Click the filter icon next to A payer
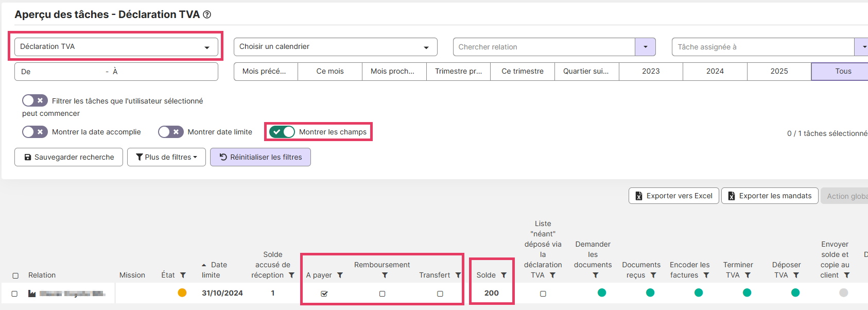Screen dimensions: 868x310 pyautogui.click(x=340, y=275)
